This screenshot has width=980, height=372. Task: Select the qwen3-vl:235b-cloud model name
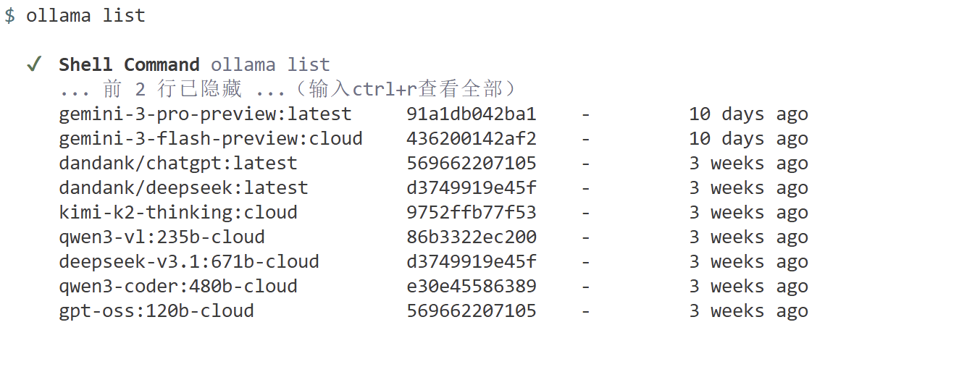[x=162, y=237]
